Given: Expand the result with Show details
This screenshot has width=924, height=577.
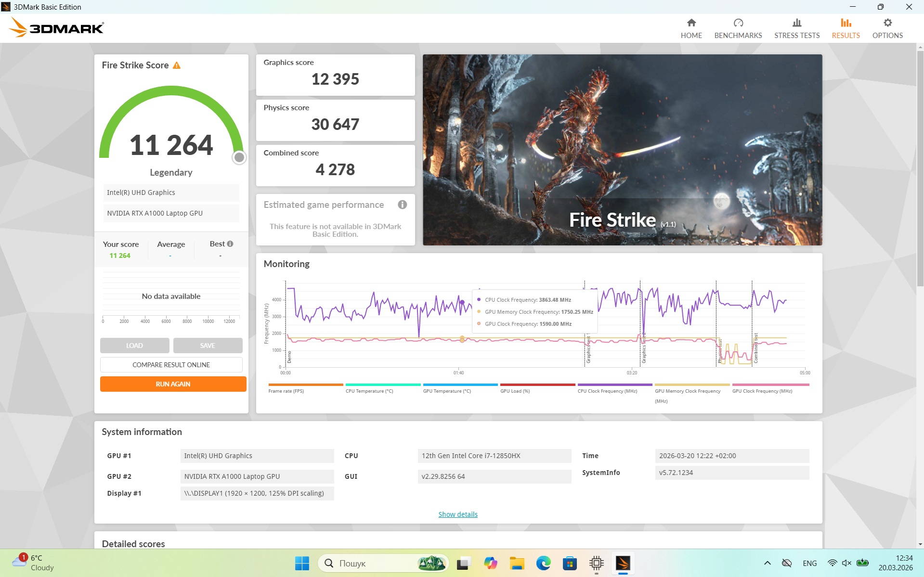Looking at the screenshot, I should click(457, 514).
